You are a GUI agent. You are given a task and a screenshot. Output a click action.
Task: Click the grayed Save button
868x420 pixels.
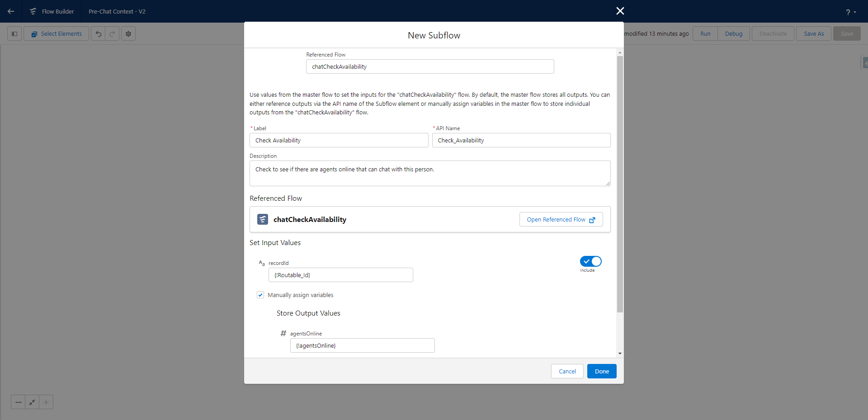tap(847, 34)
